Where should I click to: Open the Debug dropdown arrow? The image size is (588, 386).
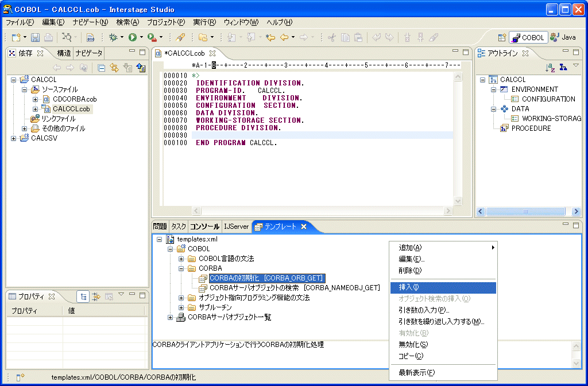click(122, 37)
